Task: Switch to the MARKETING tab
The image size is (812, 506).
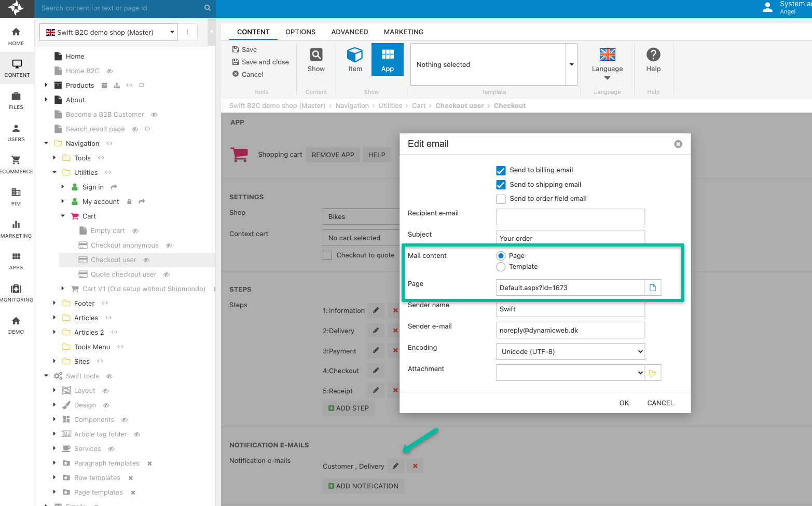Action: point(404,32)
